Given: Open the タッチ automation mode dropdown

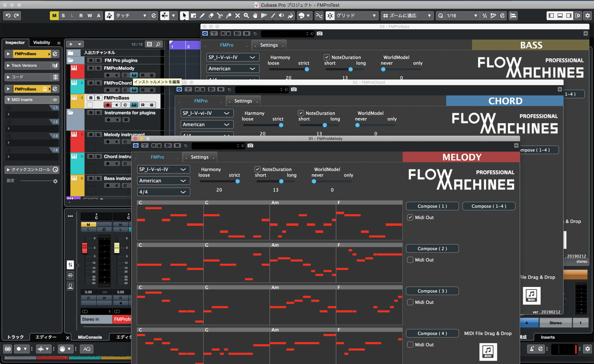Looking at the screenshot, I should (131, 16).
